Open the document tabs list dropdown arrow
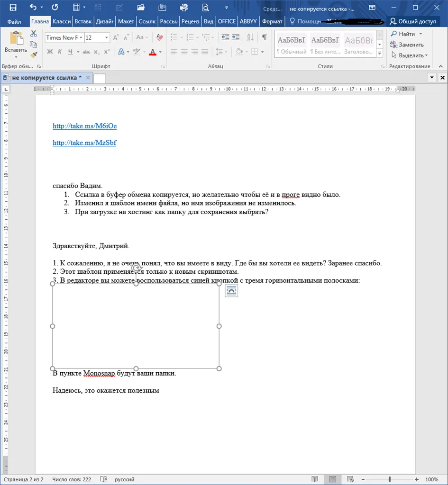Image resolution: width=448 pixels, height=485 pixels. (431, 78)
